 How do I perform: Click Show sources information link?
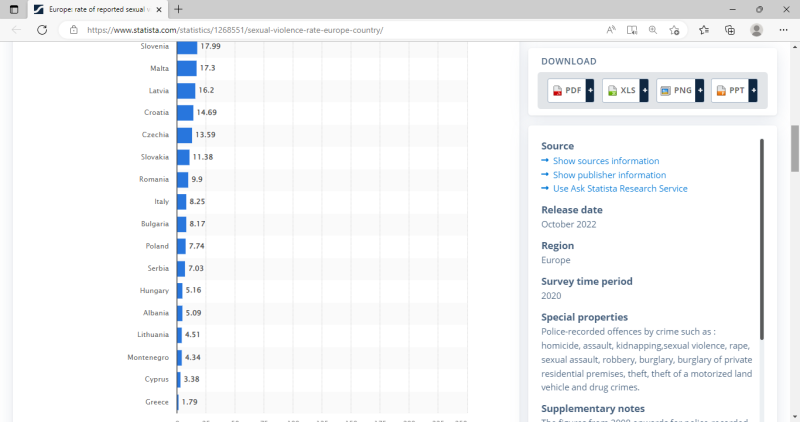tap(605, 161)
